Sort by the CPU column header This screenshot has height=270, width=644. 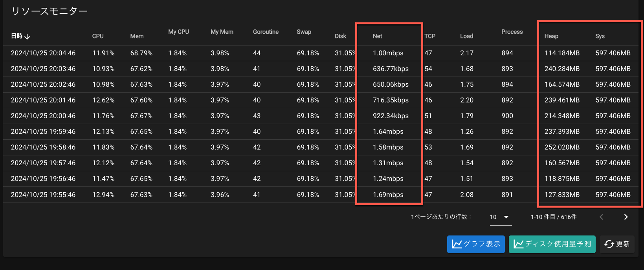coord(98,36)
